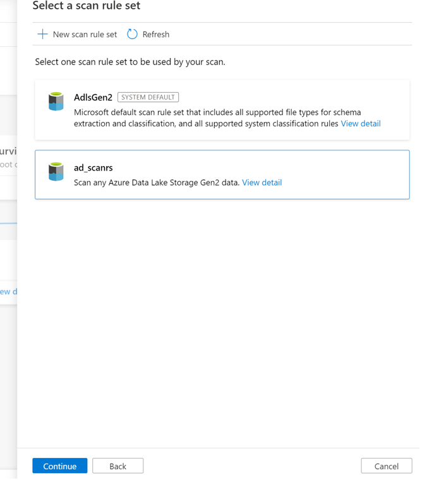Viewport: 439px width, 504px height.
Task: Click the New scan rule set label
Action: 85,34
